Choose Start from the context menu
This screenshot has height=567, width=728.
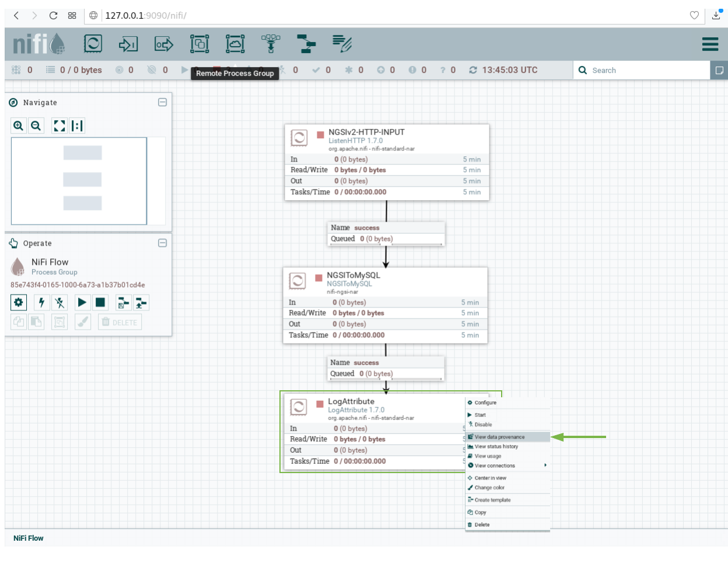(508, 415)
